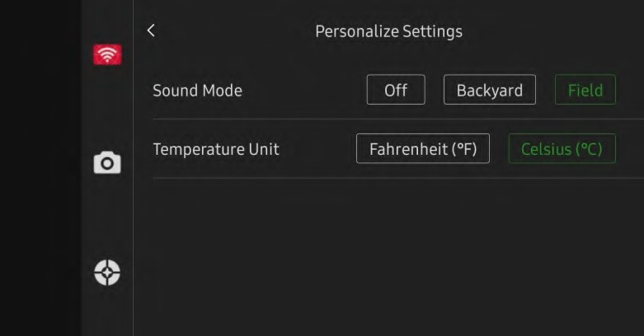
Task: Click the divider line below Temperature Unit
Action: (x=396, y=178)
